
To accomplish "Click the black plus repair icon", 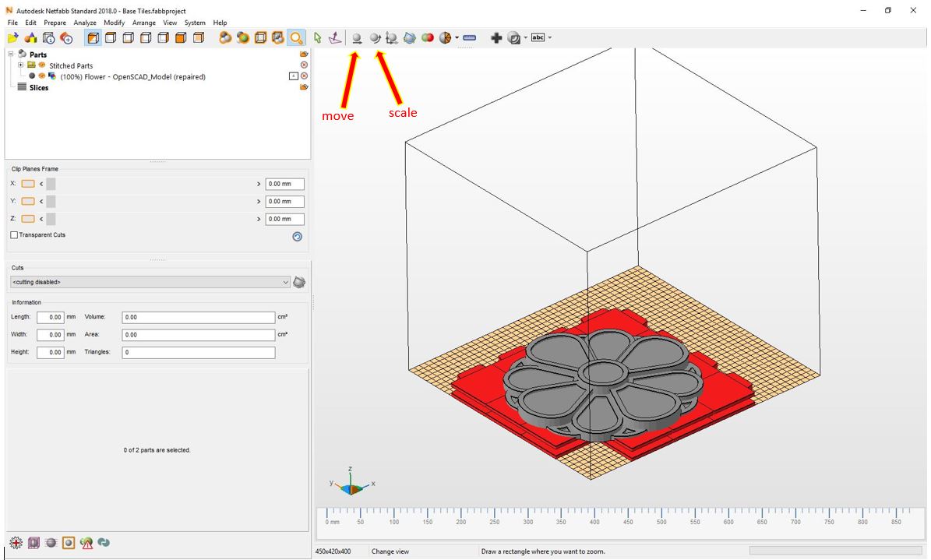I will coord(496,38).
